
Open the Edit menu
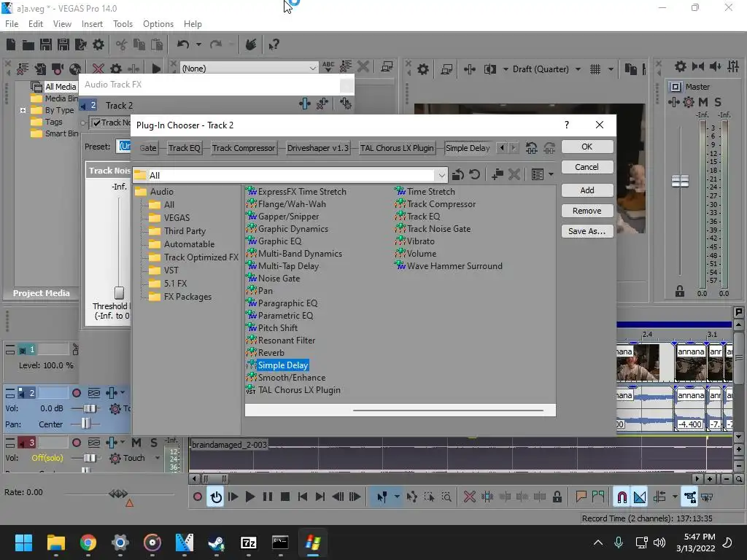[x=35, y=24]
